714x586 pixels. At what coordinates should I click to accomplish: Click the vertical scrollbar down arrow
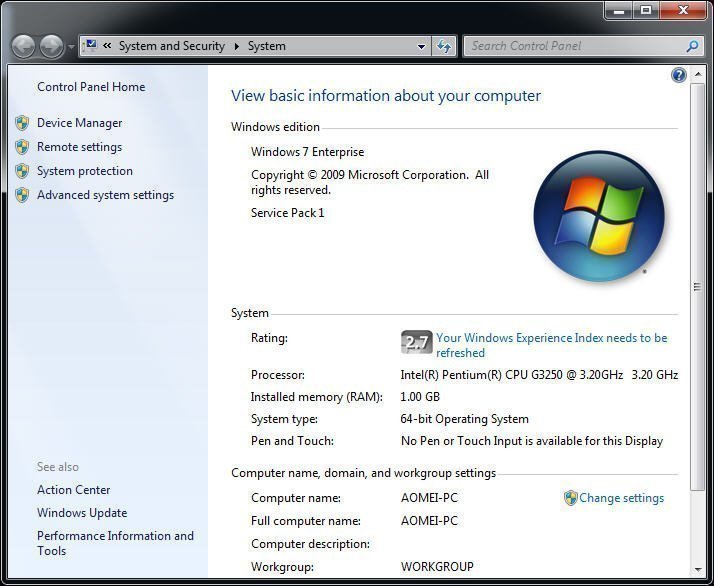click(x=697, y=571)
